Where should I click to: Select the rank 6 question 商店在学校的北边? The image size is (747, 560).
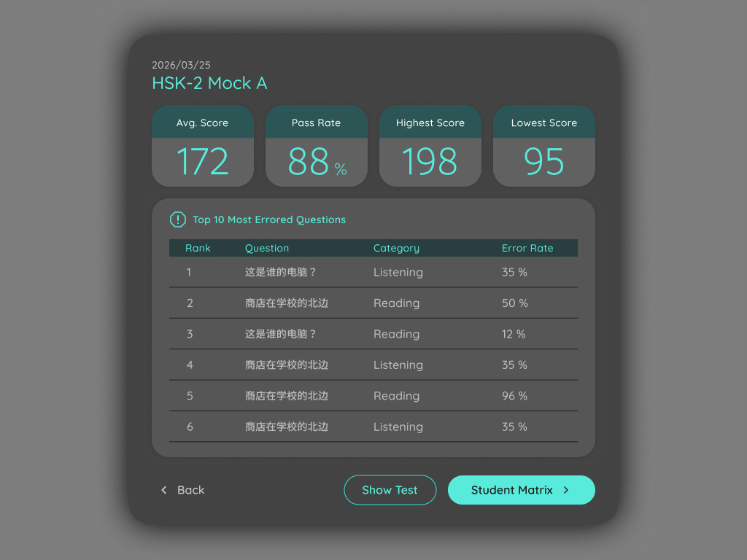pyautogui.click(x=286, y=427)
